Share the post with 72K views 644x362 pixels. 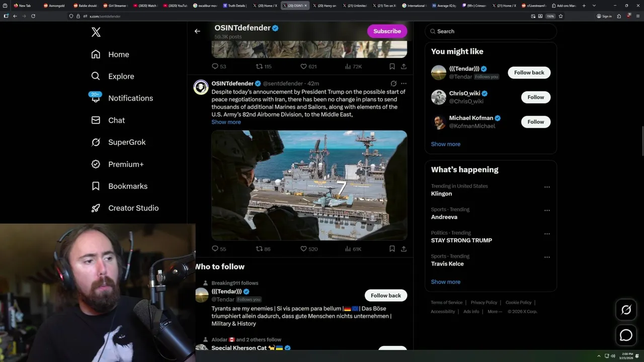(x=404, y=66)
